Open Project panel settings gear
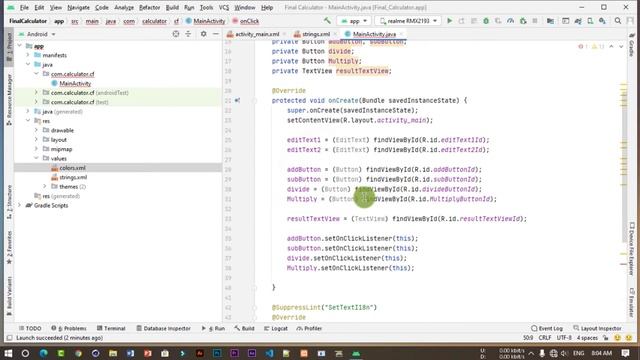Screen dimensions: 640x360 click(203, 34)
